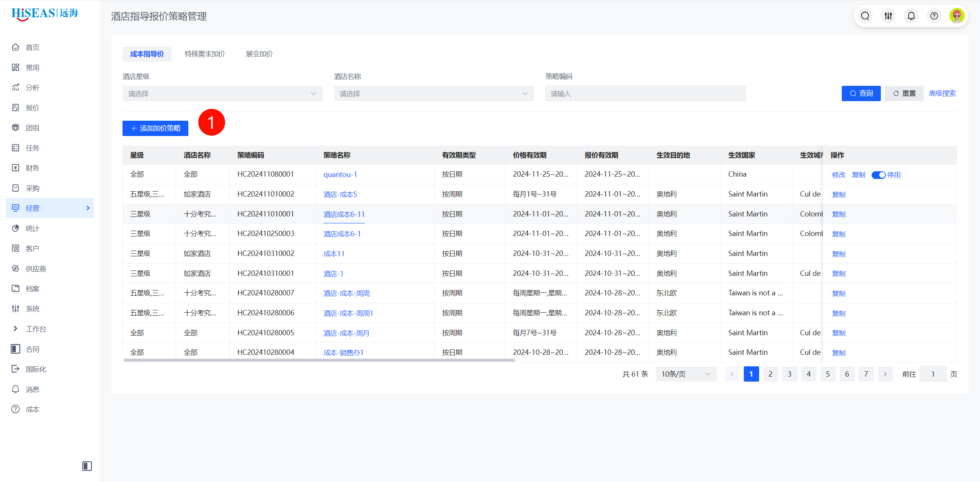The width and height of the screenshot is (980, 482).
Task: Click 共 61 条 total count
Action: pyautogui.click(x=635, y=374)
